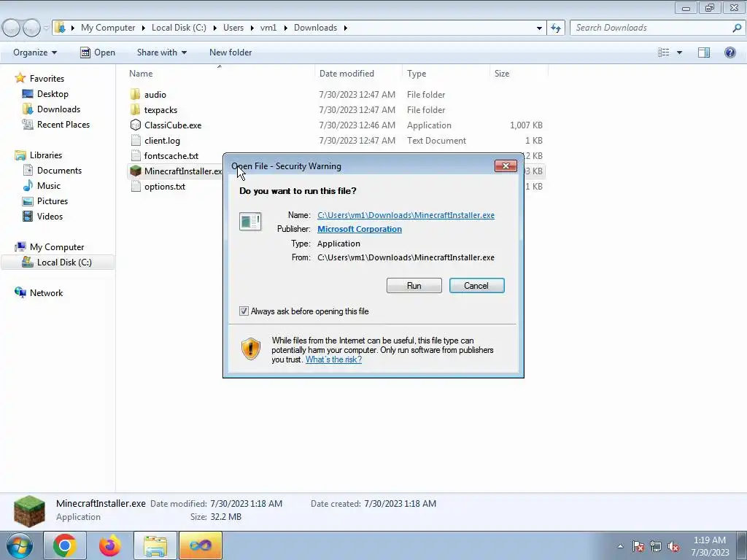Select Downloads in address breadcrumb

tap(315, 28)
